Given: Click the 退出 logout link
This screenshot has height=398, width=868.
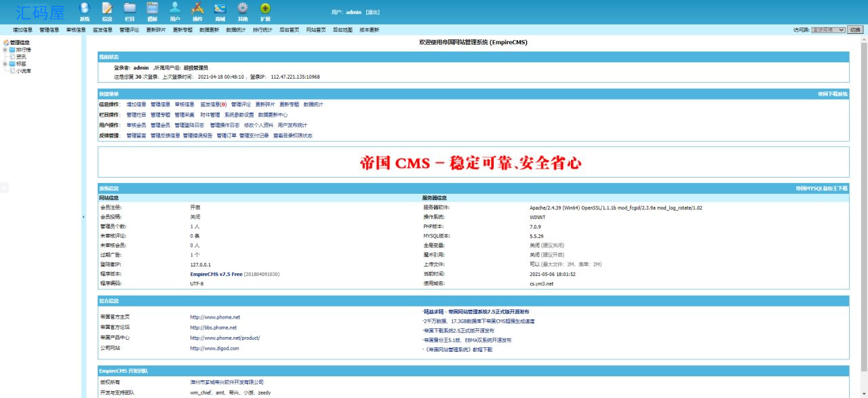Looking at the screenshot, I should 372,12.
